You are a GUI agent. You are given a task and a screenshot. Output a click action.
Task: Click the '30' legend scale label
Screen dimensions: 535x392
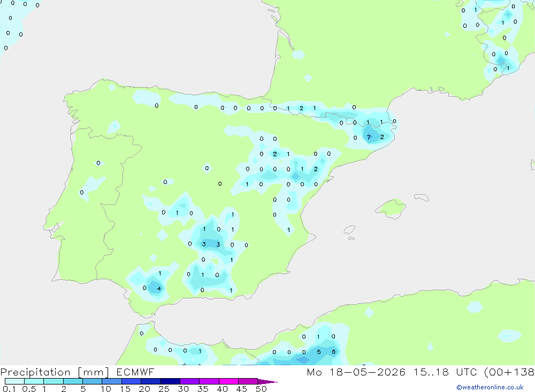[x=183, y=389]
